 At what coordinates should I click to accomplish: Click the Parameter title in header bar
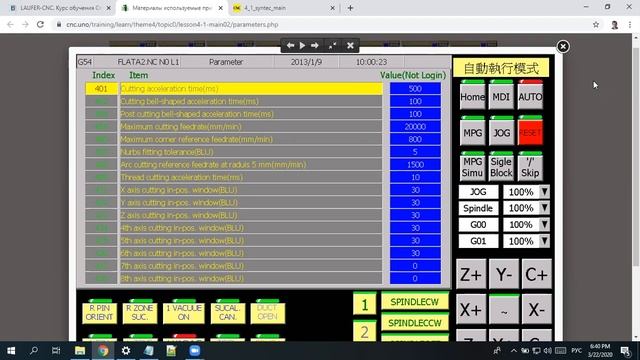pos(226,62)
